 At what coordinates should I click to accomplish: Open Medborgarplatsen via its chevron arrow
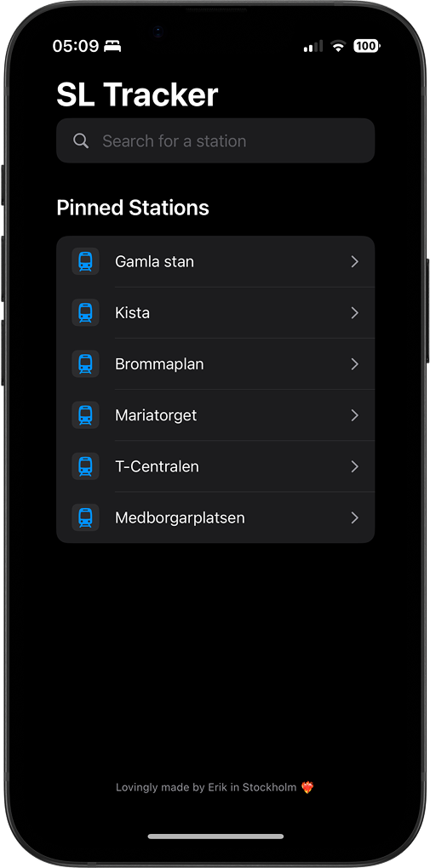tap(355, 517)
